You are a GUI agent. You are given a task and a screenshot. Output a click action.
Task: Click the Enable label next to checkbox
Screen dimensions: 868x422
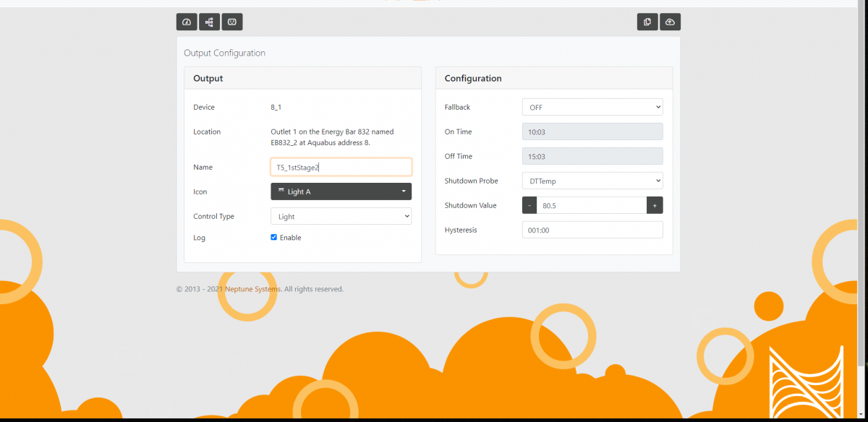coord(290,238)
